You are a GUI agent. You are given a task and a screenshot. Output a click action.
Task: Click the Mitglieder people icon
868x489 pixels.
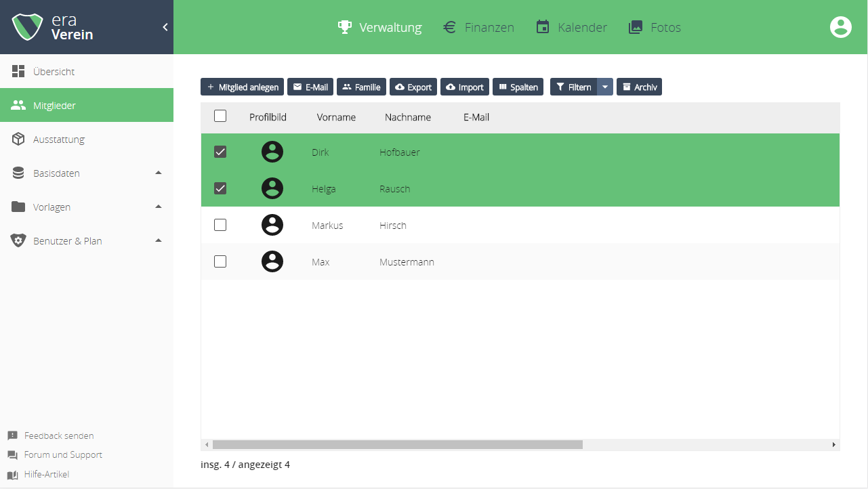(18, 106)
